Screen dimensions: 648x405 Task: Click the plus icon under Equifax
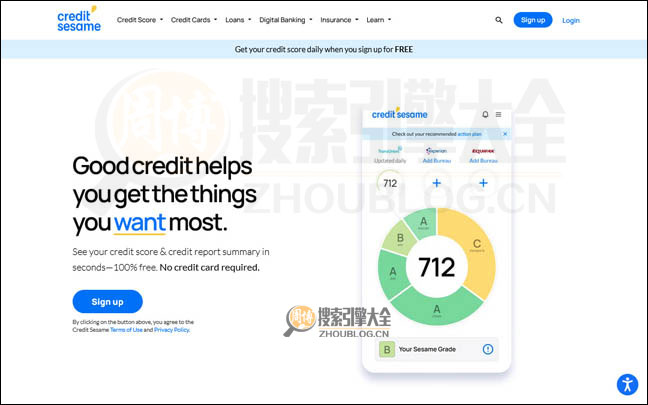(483, 183)
